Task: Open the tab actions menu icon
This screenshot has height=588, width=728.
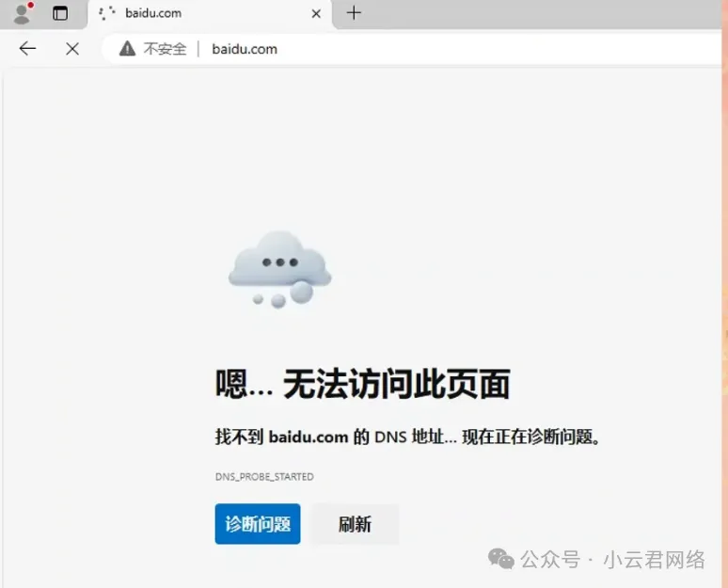Action: point(60,13)
